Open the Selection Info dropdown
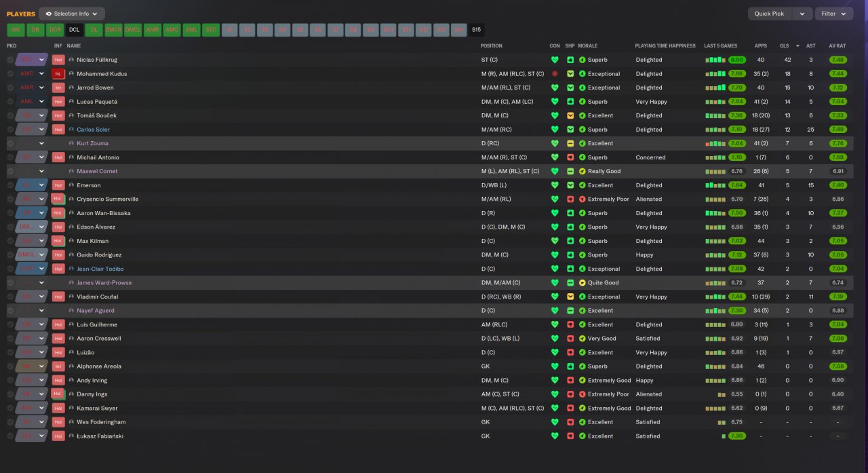The image size is (868, 473). [x=72, y=14]
